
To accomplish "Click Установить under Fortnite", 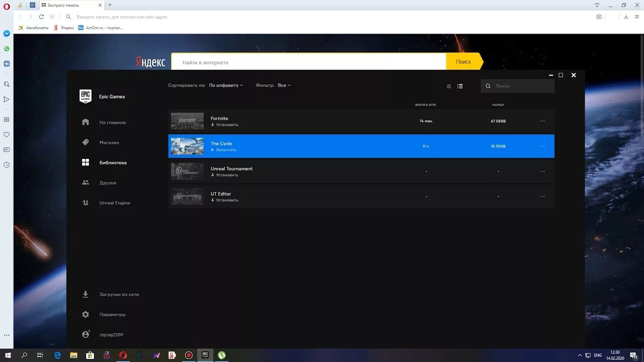I will (x=224, y=125).
